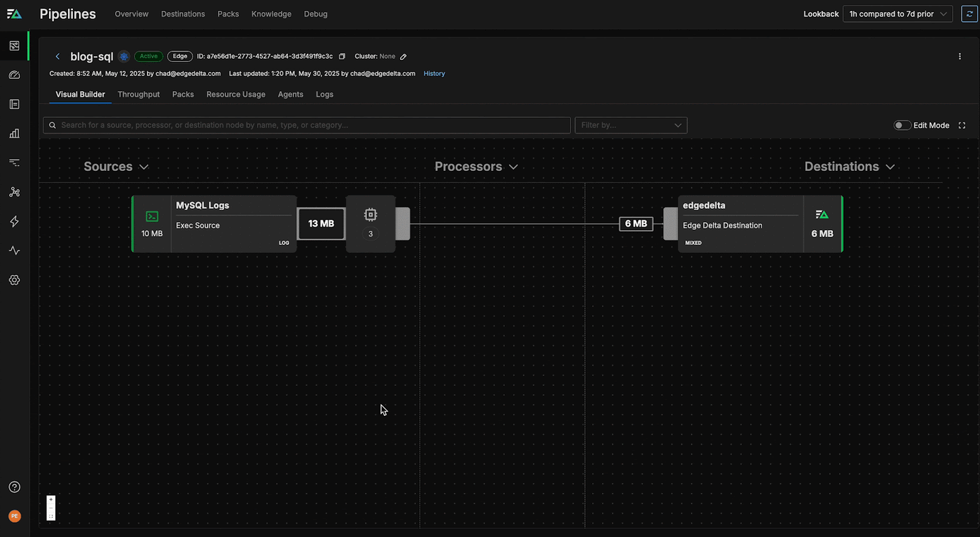Go to Knowledge in top navigation

click(271, 14)
